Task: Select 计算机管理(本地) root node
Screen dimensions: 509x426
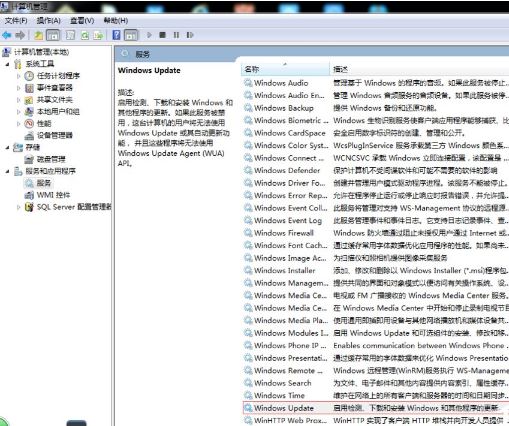Action: [x=41, y=52]
